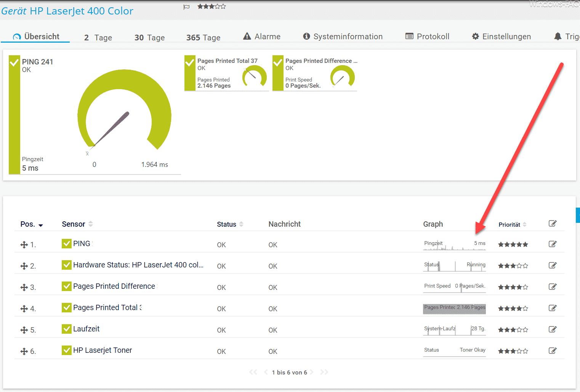Grab the move handle for row 5 Laufzeit
This screenshot has width=580, height=392.
(x=24, y=330)
